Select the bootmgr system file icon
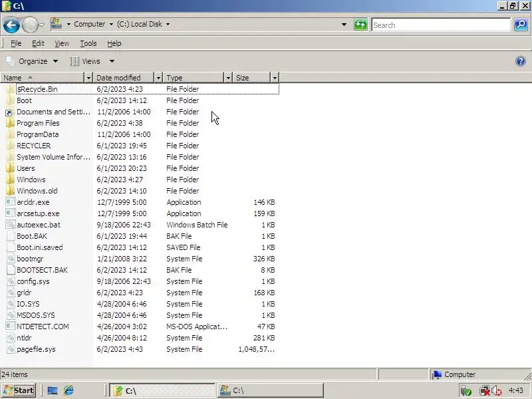 point(11,259)
